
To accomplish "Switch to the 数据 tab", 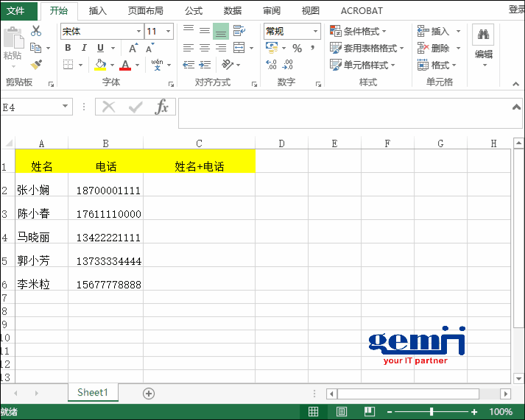I will (233, 11).
